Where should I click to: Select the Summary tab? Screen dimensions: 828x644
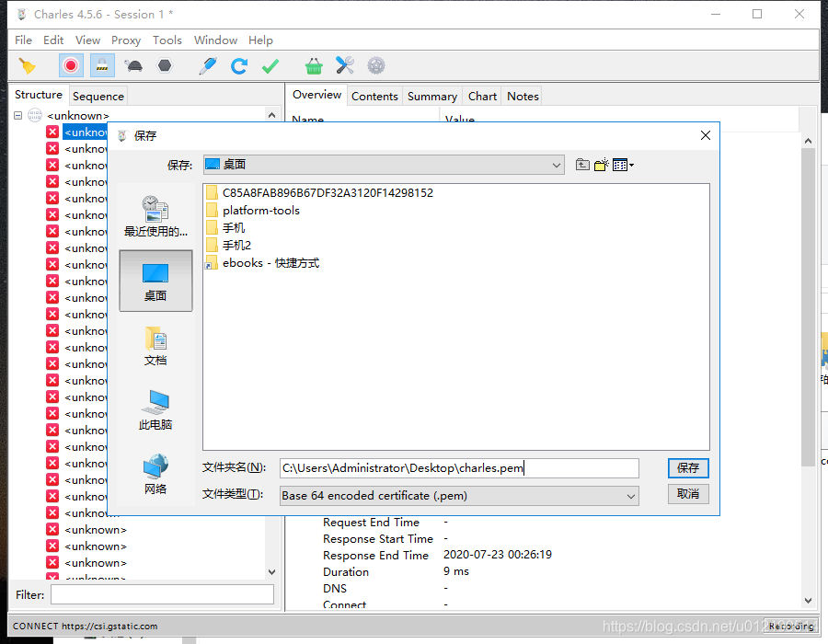tap(432, 96)
